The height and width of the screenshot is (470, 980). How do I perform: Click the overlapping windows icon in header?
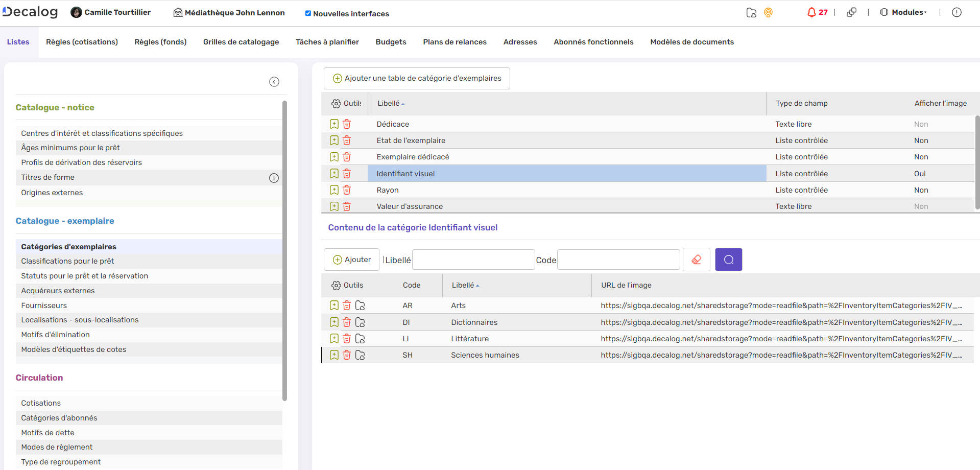tap(851, 12)
